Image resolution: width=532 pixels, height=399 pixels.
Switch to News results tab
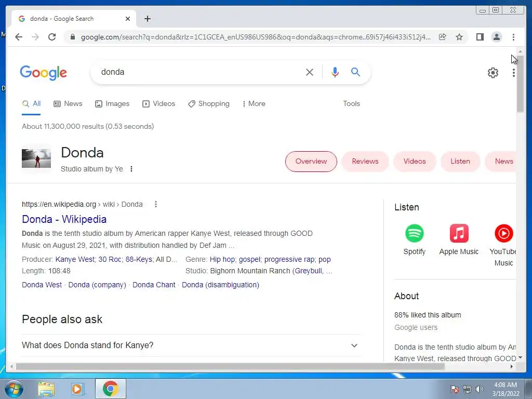68,104
